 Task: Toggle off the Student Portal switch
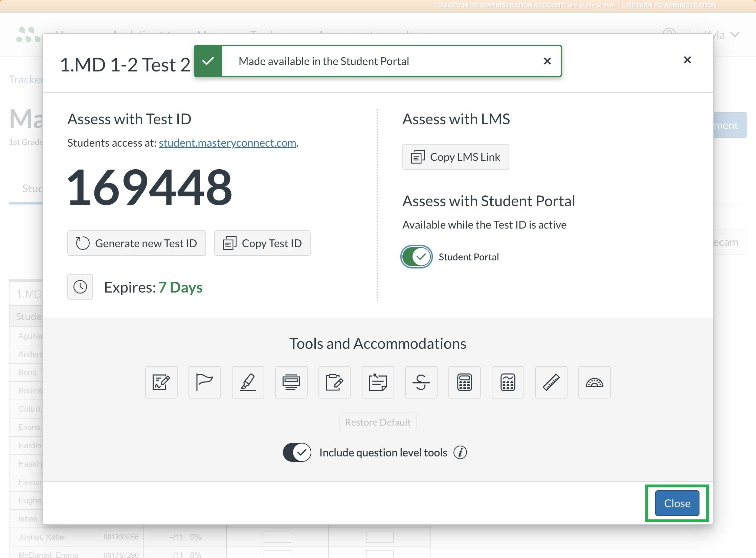(x=416, y=257)
